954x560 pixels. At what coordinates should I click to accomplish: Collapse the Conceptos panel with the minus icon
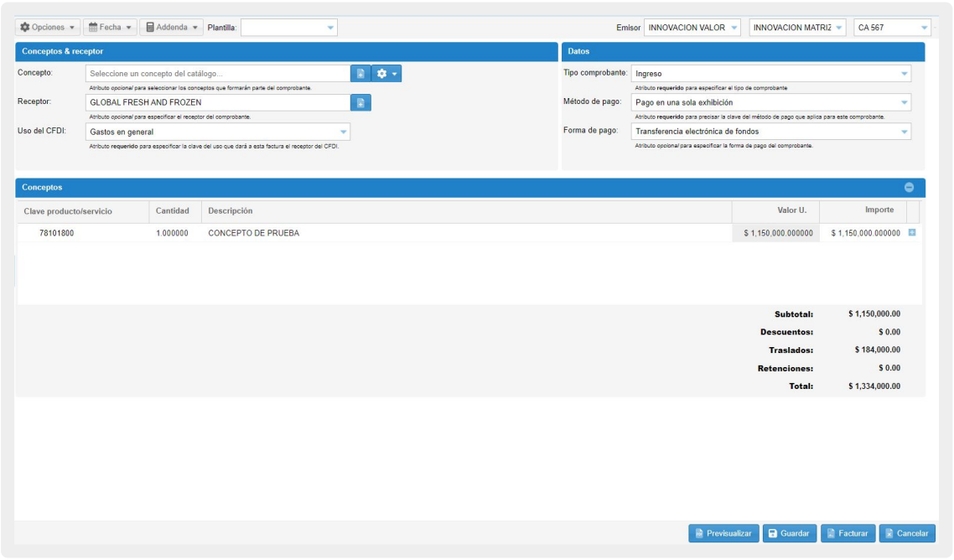tap(910, 188)
